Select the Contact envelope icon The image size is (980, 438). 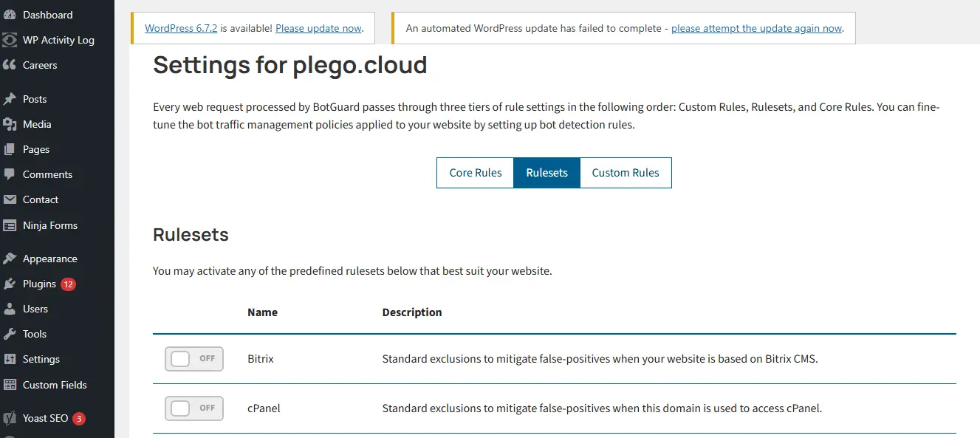(x=10, y=199)
